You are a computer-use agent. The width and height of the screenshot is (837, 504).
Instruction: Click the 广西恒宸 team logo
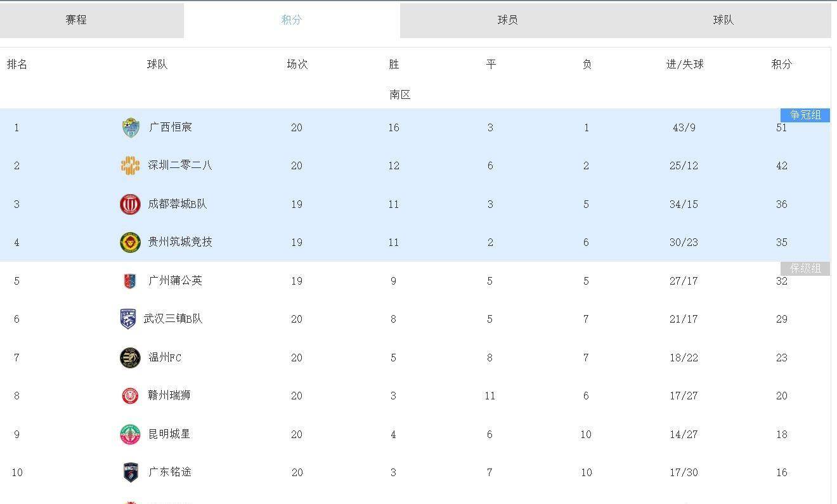coord(129,127)
